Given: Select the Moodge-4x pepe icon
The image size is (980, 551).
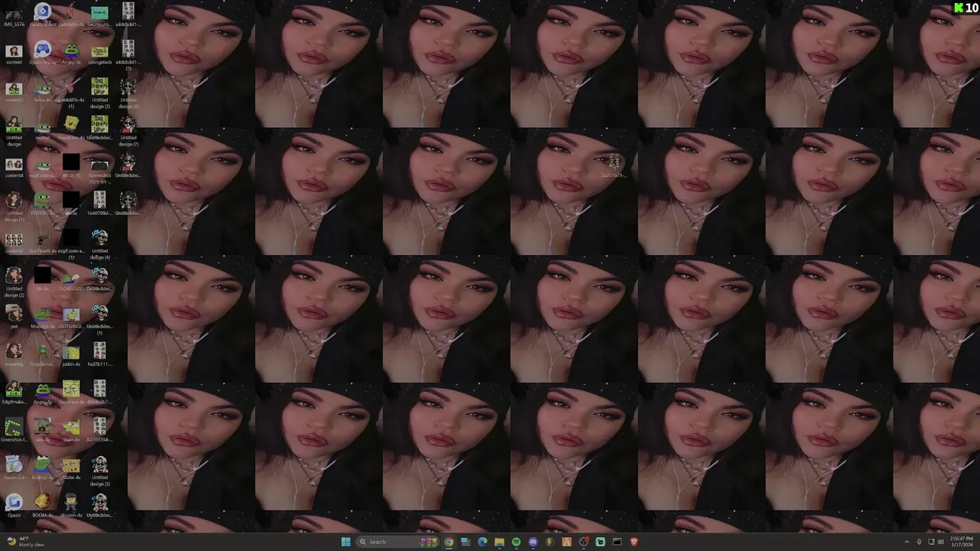Looking at the screenshot, I should [43, 317].
